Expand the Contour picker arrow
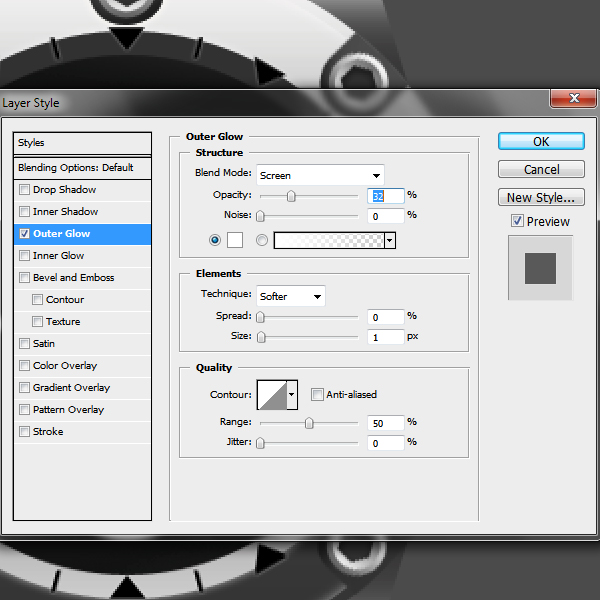The width and height of the screenshot is (600, 600). coord(292,395)
